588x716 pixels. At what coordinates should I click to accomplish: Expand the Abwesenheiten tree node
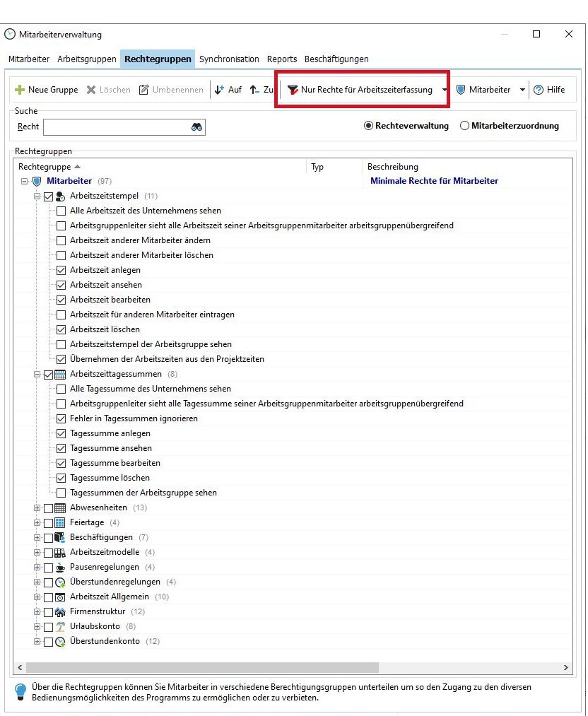coord(37,507)
